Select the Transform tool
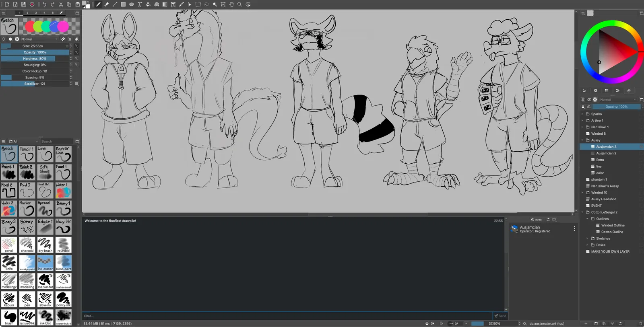Image resolution: width=644 pixels, height=327 pixels. click(x=223, y=4)
